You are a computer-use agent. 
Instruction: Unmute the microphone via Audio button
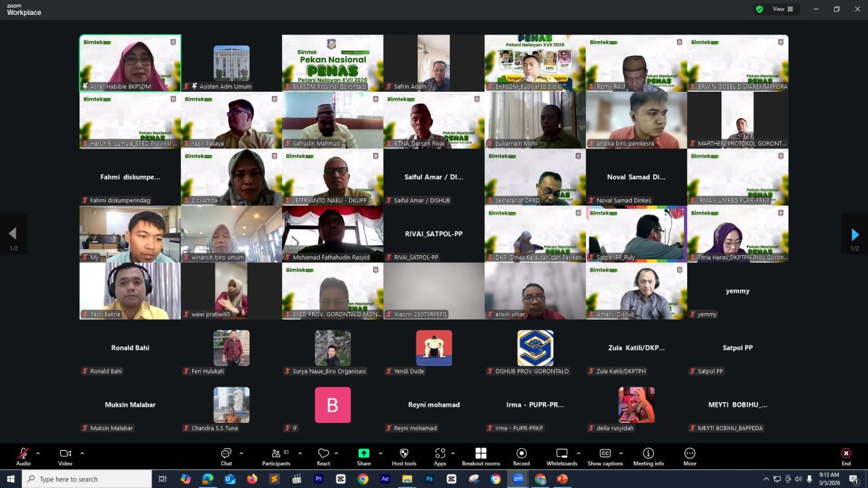point(23,454)
